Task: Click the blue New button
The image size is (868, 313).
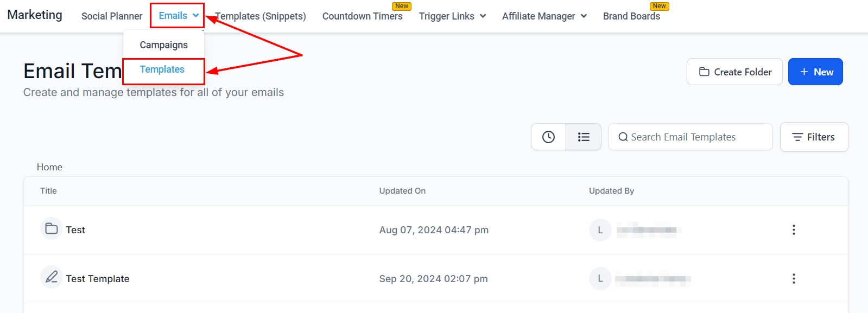Action: click(x=815, y=72)
